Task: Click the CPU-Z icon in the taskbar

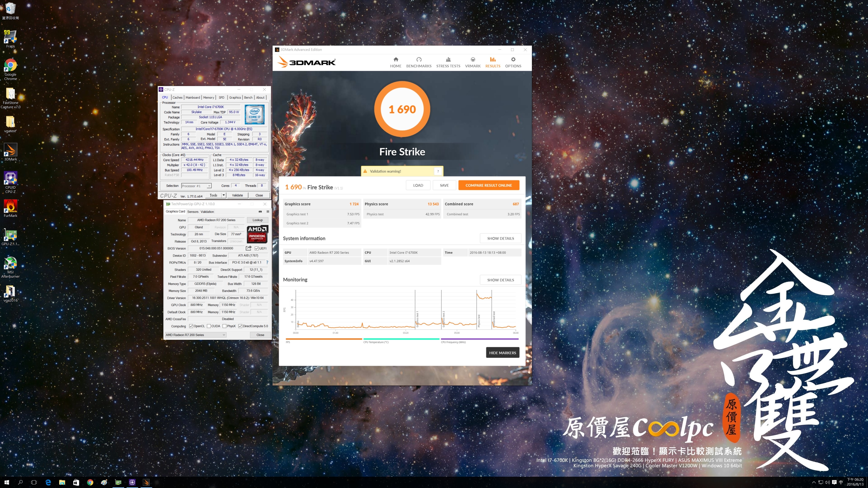Action: coord(132,482)
